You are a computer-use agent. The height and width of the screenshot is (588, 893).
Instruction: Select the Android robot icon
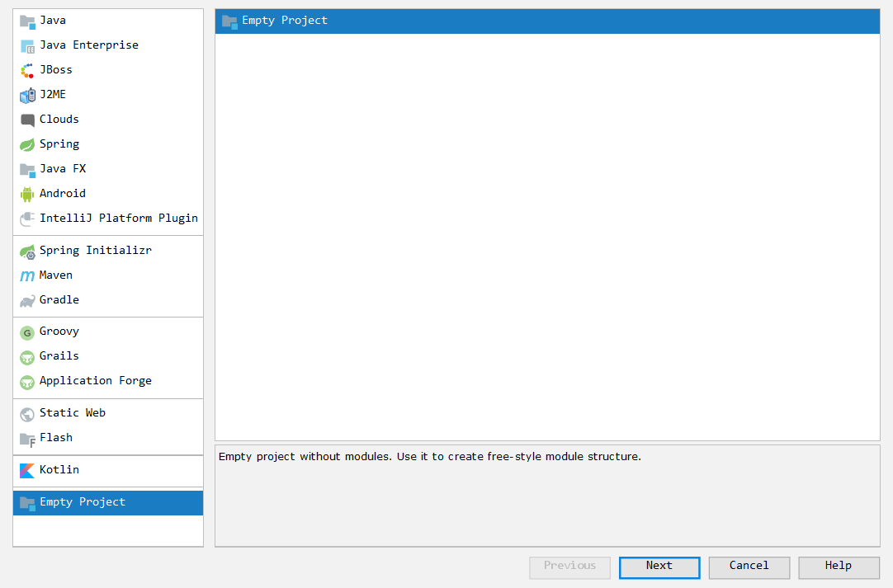(27, 194)
